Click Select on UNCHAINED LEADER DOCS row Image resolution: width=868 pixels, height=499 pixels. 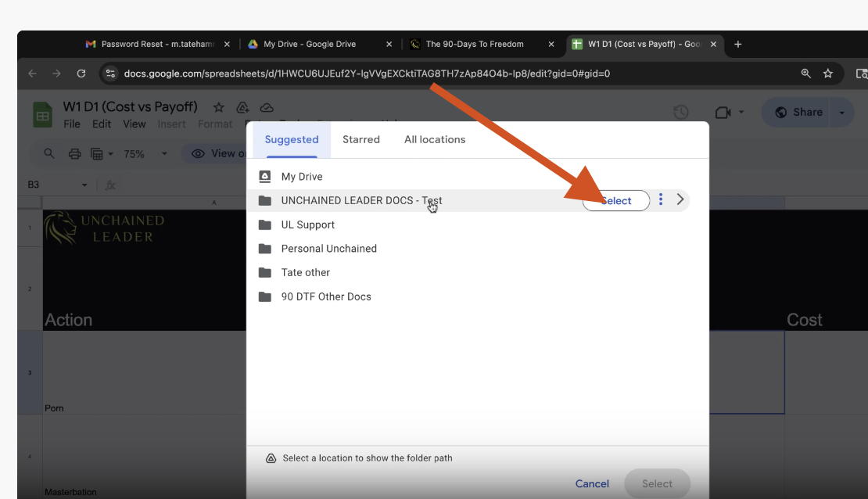pos(615,200)
